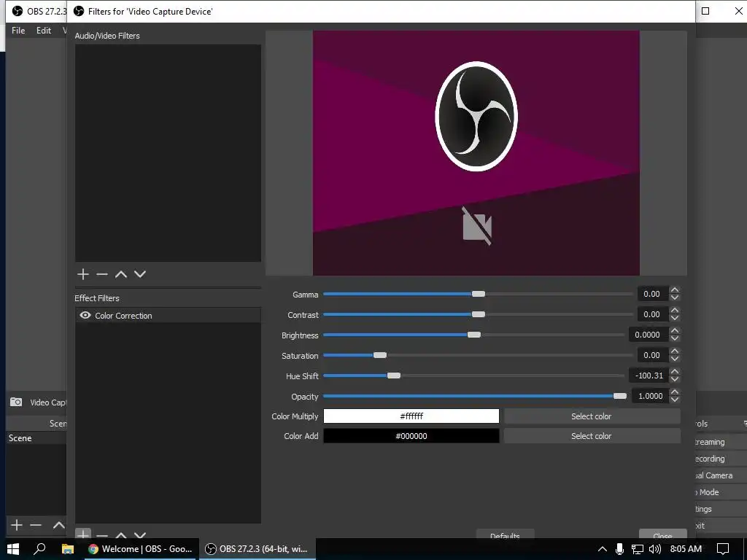Adjust the Brightness slider

[473, 335]
